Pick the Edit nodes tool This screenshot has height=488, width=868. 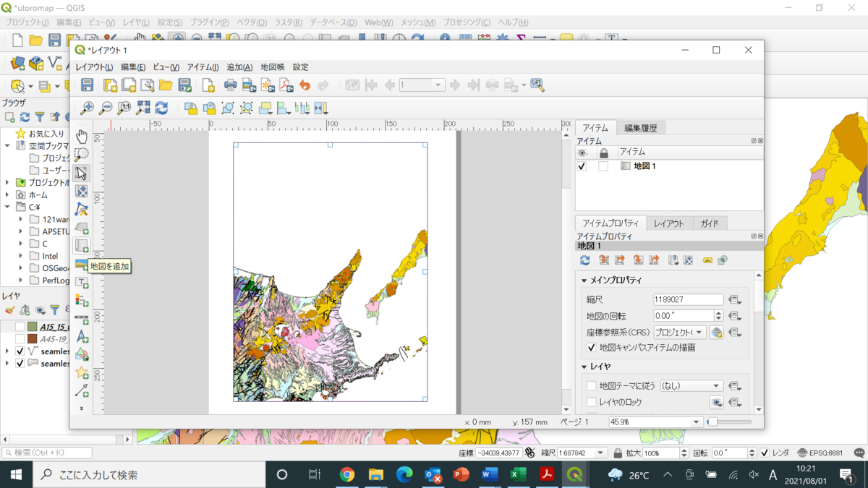click(x=82, y=210)
